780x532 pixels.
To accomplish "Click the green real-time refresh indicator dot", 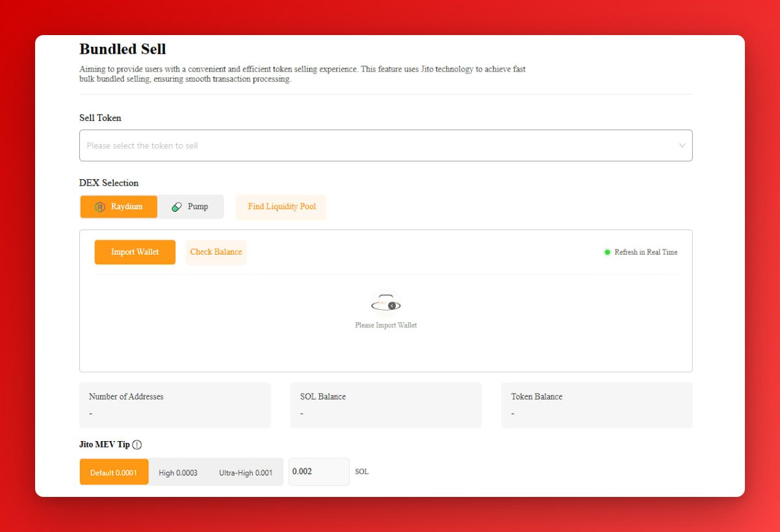I will coord(607,252).
